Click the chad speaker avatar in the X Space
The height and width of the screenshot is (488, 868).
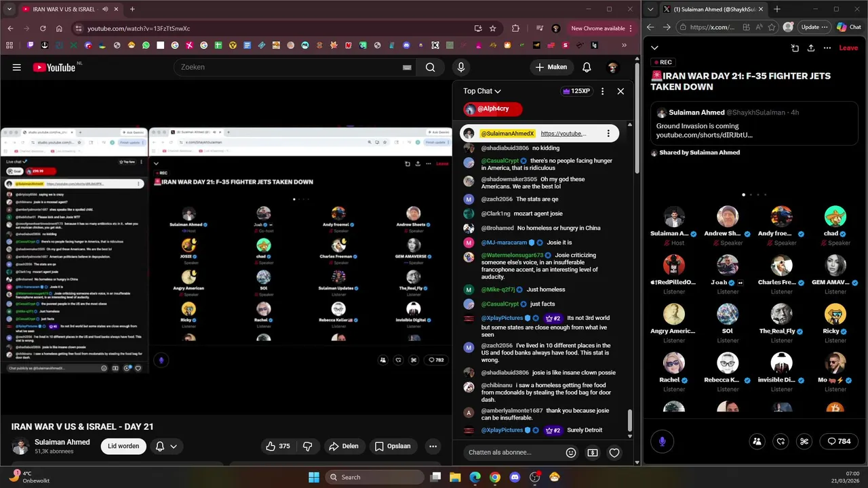pyautogui.click(x=835, y=217)
